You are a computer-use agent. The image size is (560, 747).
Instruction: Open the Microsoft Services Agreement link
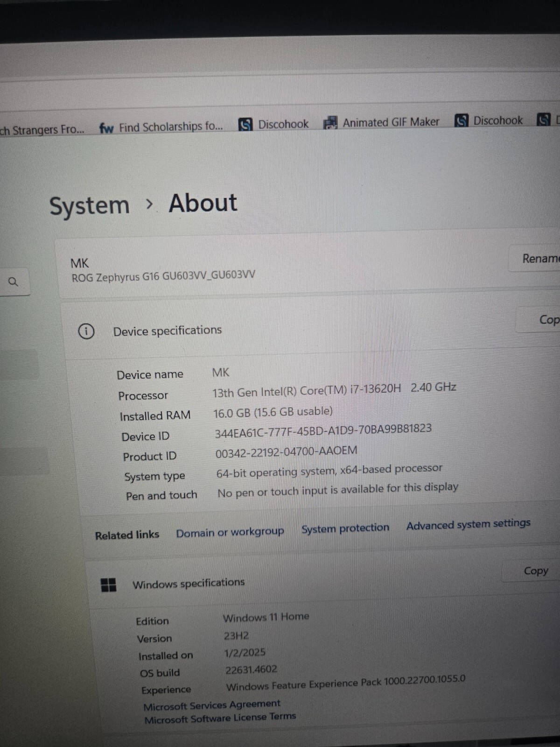212,705
